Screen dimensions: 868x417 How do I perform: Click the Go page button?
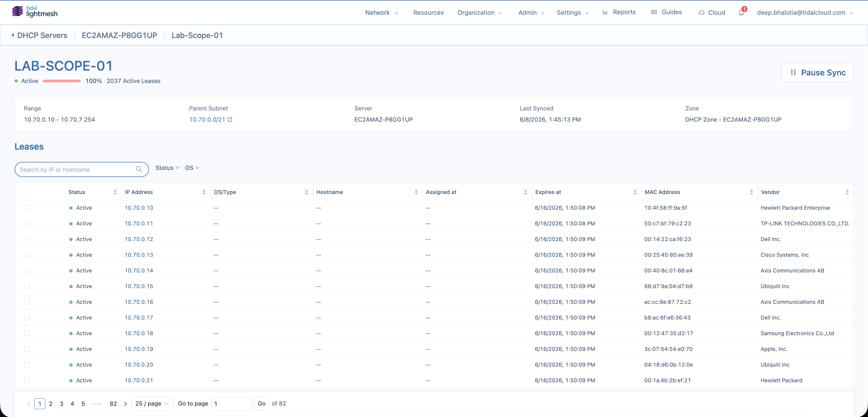262,403
